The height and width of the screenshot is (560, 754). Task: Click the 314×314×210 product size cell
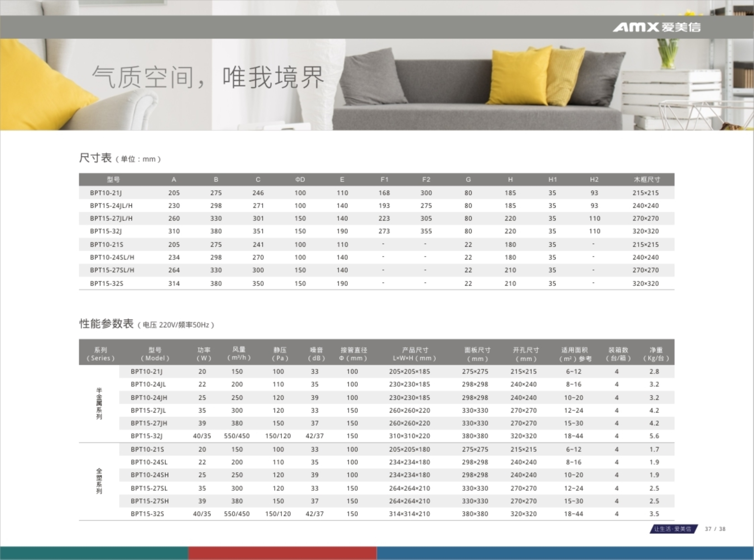409,514
